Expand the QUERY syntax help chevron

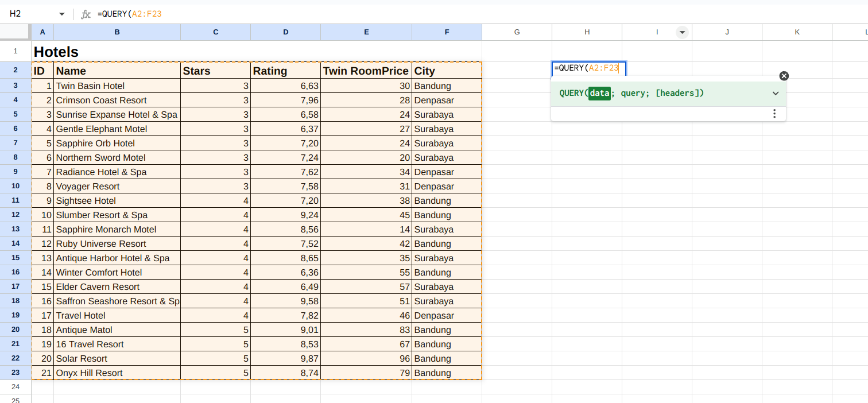click(776, 94)
